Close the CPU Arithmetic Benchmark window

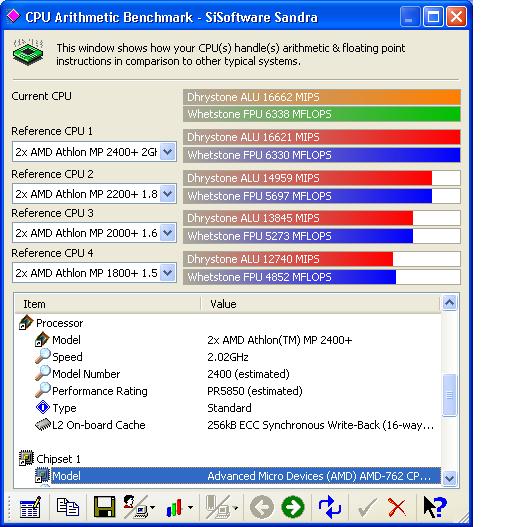[456, 16]
